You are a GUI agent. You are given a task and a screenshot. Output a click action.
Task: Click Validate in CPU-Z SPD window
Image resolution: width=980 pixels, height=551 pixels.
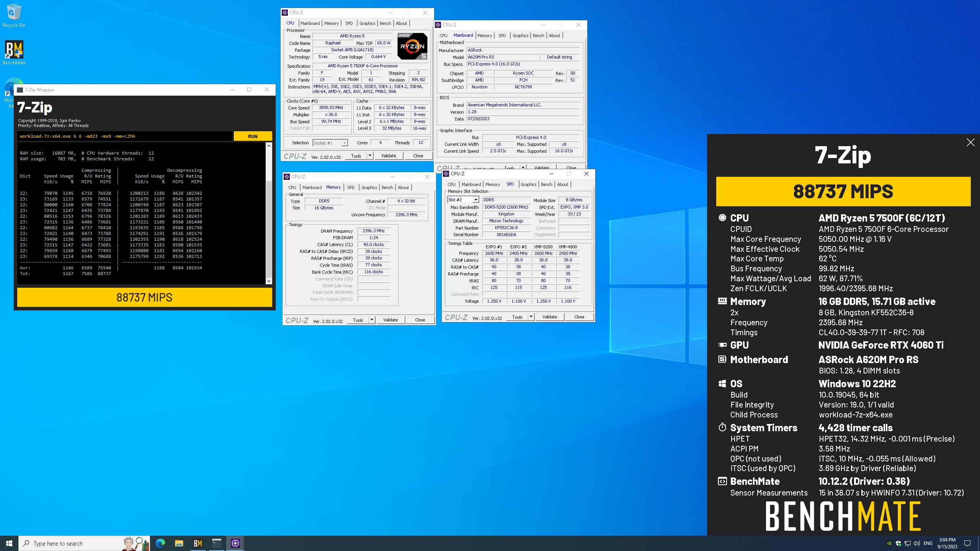[550, 317]
